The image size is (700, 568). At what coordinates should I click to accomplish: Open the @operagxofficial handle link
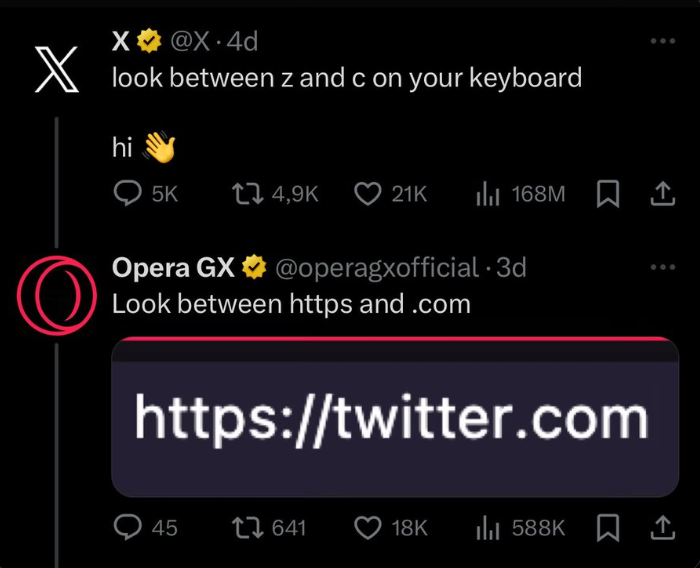(376, 268)
